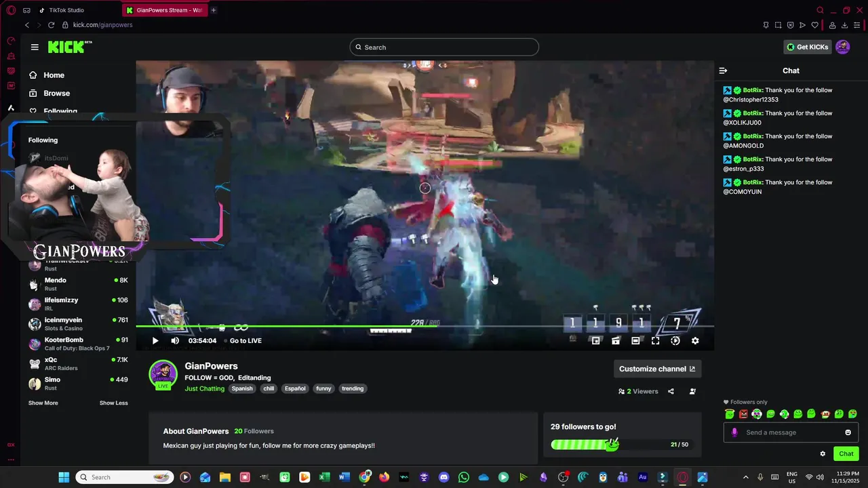Open WhatsApp from the taskbar
Viewport: 868px width, 488px height.
[x=464, y=477]
